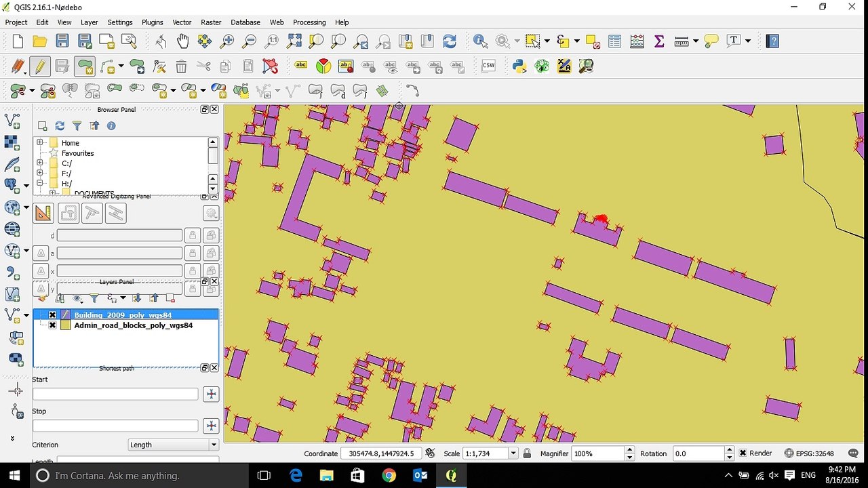Collapse the H:/ drive node
This screenshot has width=868, height=488.
pos(40,184)
